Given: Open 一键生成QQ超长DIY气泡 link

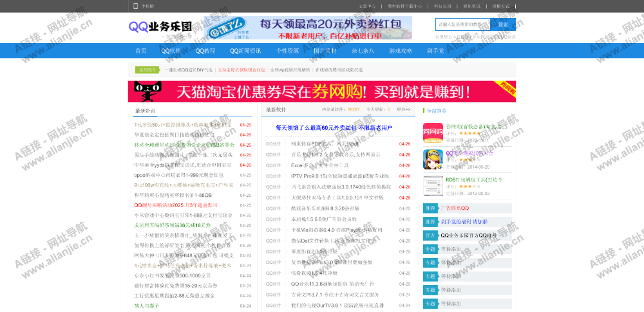Looking at the screenshot, I should pyautogui.click(x=189, y=70).
